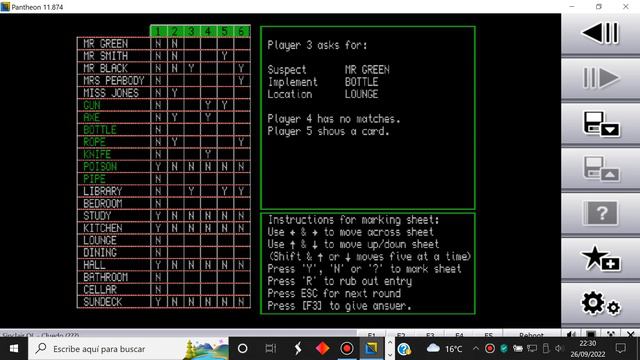This screenshot has width=640, height=360.
Task: Click the Y cell in the KNIFE row
Action: [208, 154]
